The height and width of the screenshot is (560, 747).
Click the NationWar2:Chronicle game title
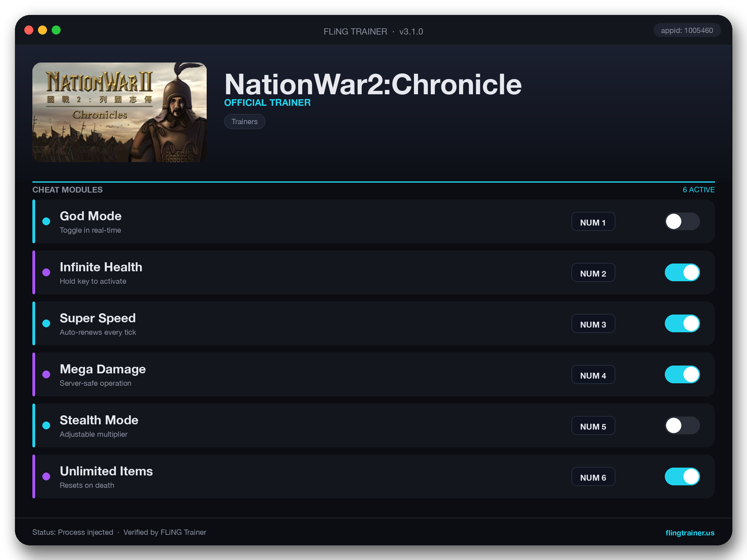[373, 84]
